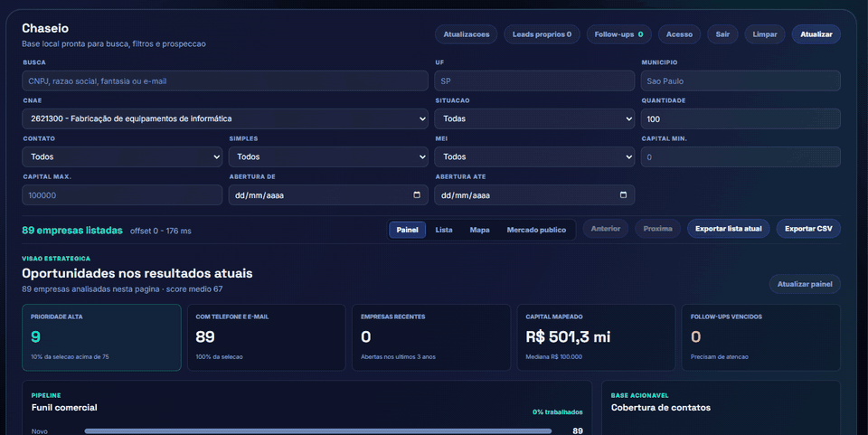
Task: Select the Prioridade Alta card
Action: click(x=102, y=337)
